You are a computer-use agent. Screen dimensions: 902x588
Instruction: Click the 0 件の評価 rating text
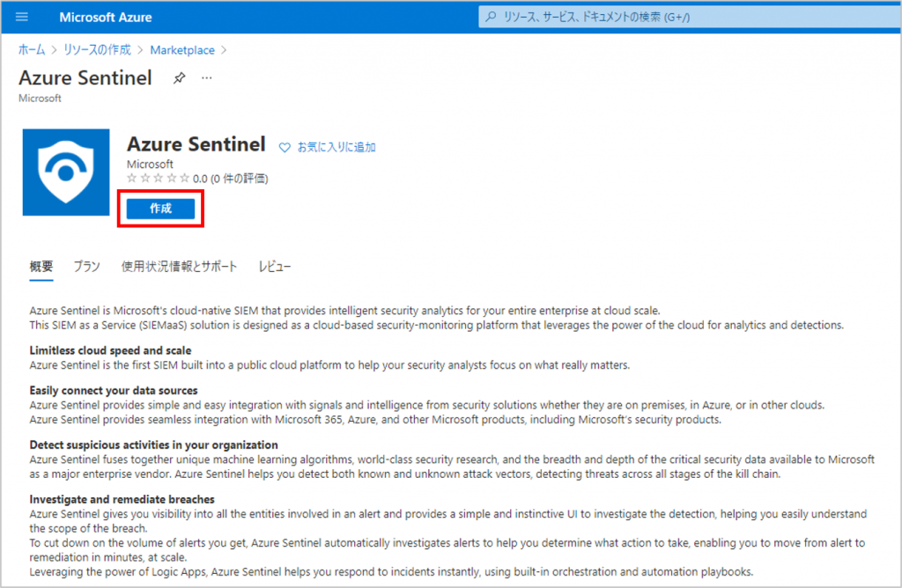point(240,179)
